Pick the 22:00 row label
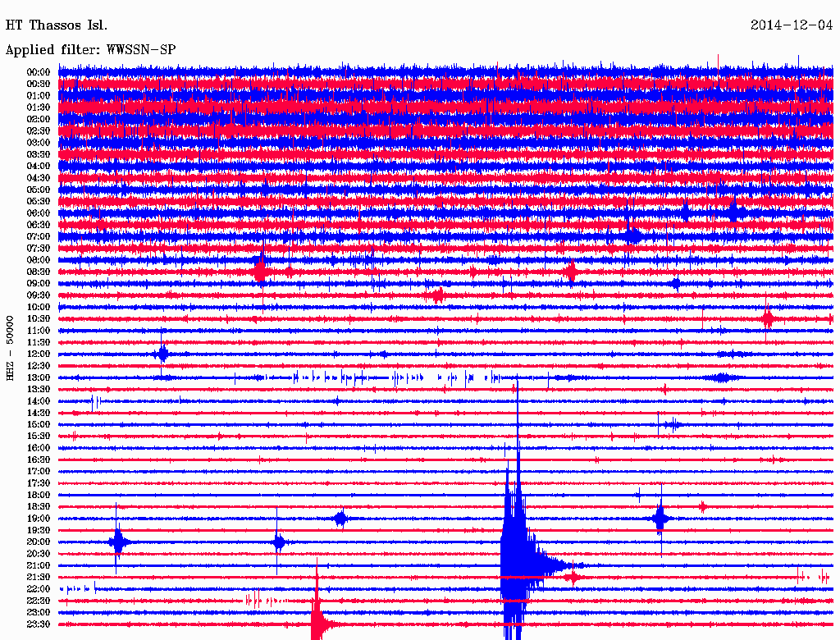Screen dimensions: 840x640 pos(39,589)
